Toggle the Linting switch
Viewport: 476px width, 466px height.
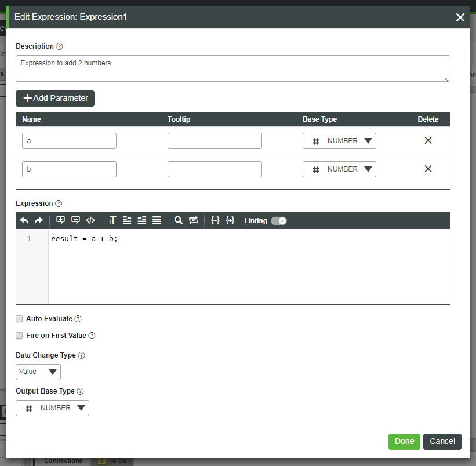coord(279,221)
